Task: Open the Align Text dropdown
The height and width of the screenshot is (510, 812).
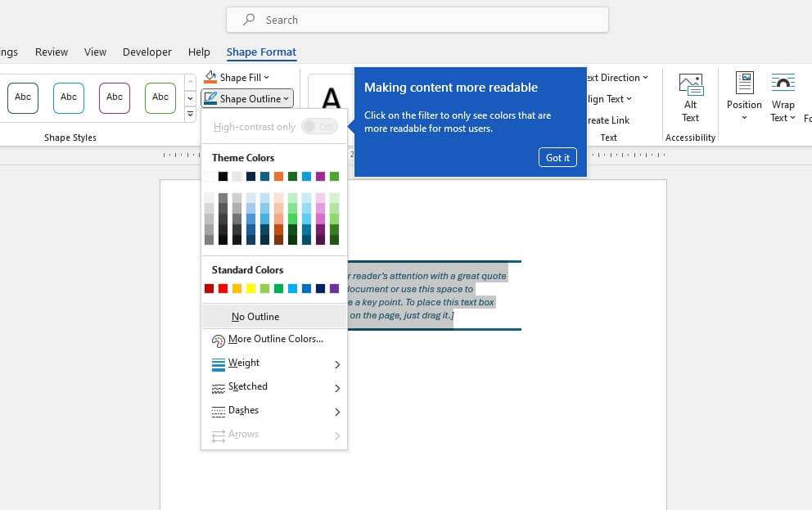Action: pyautogui.click(x=608, y=98)
